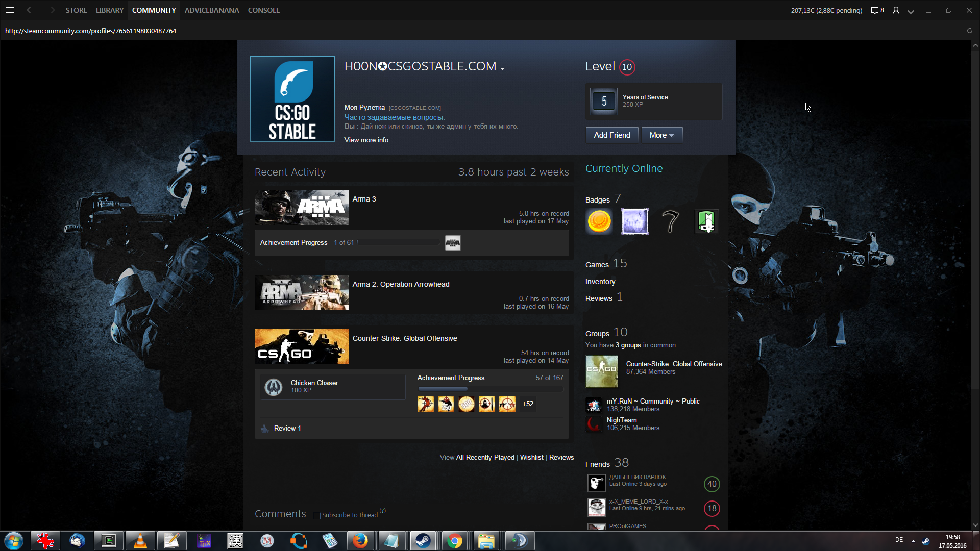Open the LIBRARY tab
Viewport: 980px width, 551px height.
(110, 10)
